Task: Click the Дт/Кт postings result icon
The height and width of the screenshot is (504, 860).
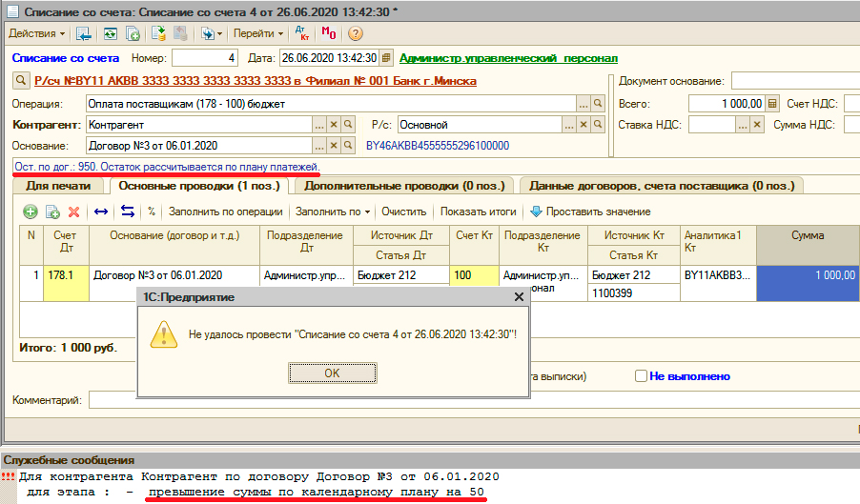Action: pos(304,33)
